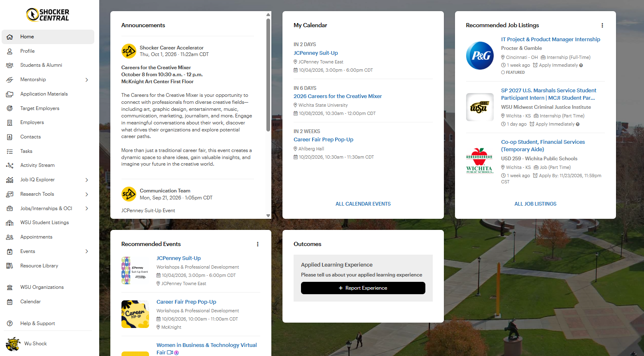Expand the Job IQ Explorer chevron

(87, 180)
